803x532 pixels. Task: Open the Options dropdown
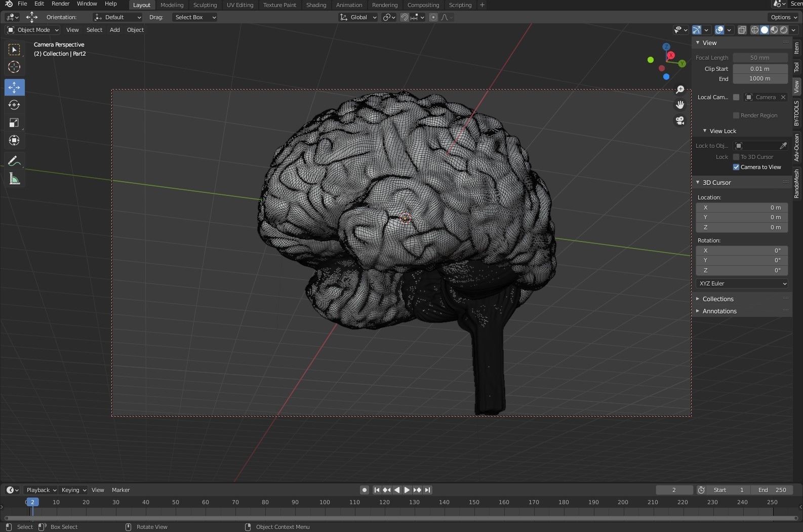coord(783,17)
